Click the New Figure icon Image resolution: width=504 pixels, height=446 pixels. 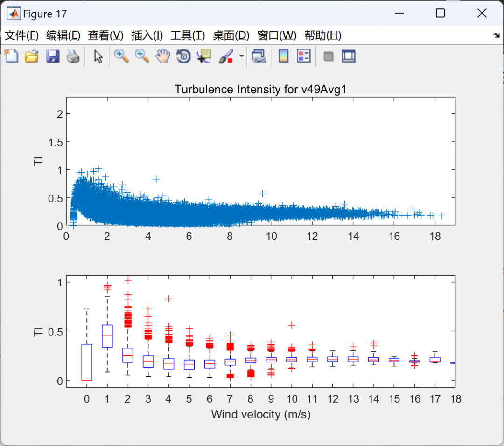point(11,56)
